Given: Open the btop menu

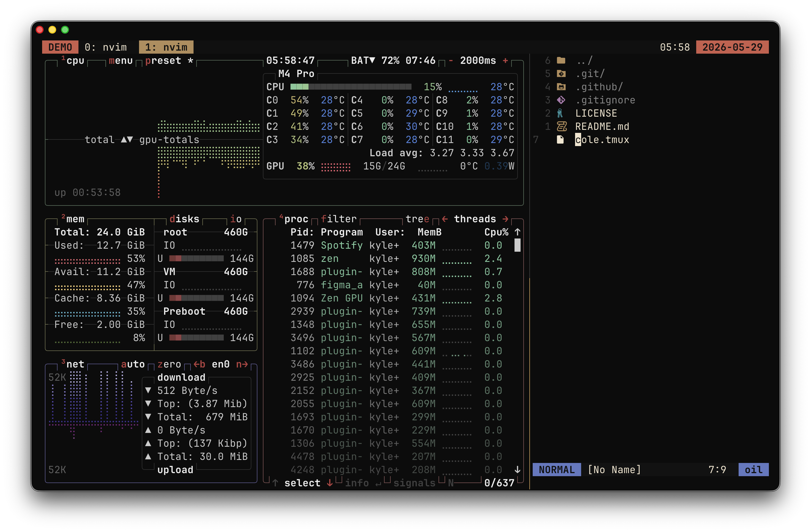Looking at the screenshot, I should (121, 61).
